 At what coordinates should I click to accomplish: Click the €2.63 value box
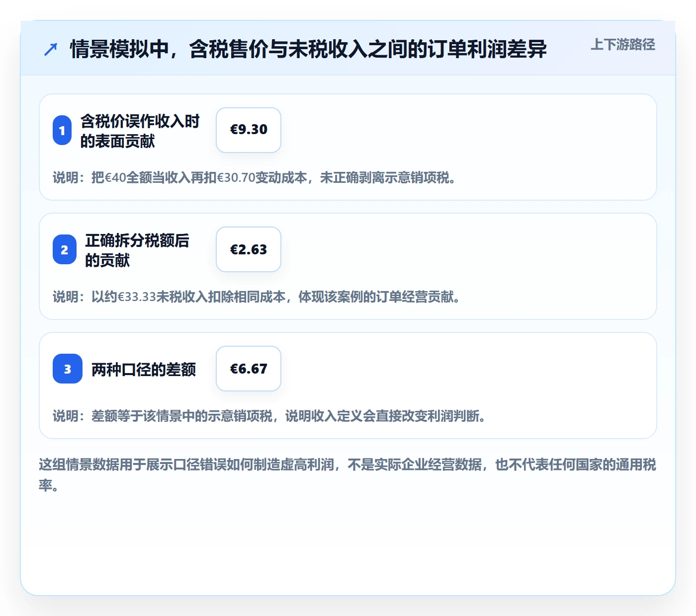pos(249,249)
